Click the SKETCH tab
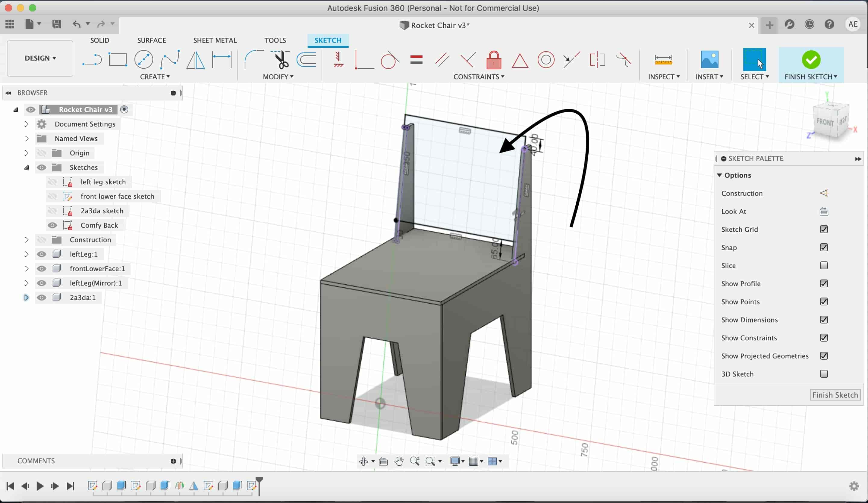868x503 pixels. point(328,40)
